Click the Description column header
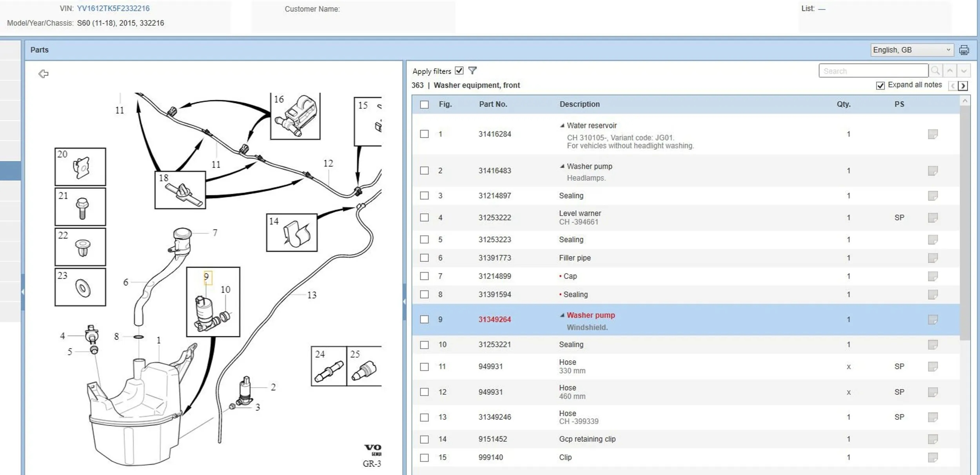 click(579, 104)
